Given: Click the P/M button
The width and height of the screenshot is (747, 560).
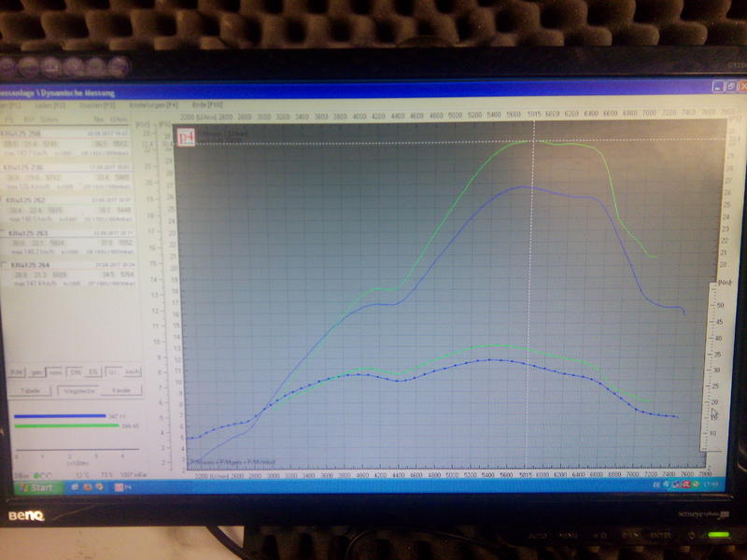Looking at the screenshot, I should [x=17, y=371].
